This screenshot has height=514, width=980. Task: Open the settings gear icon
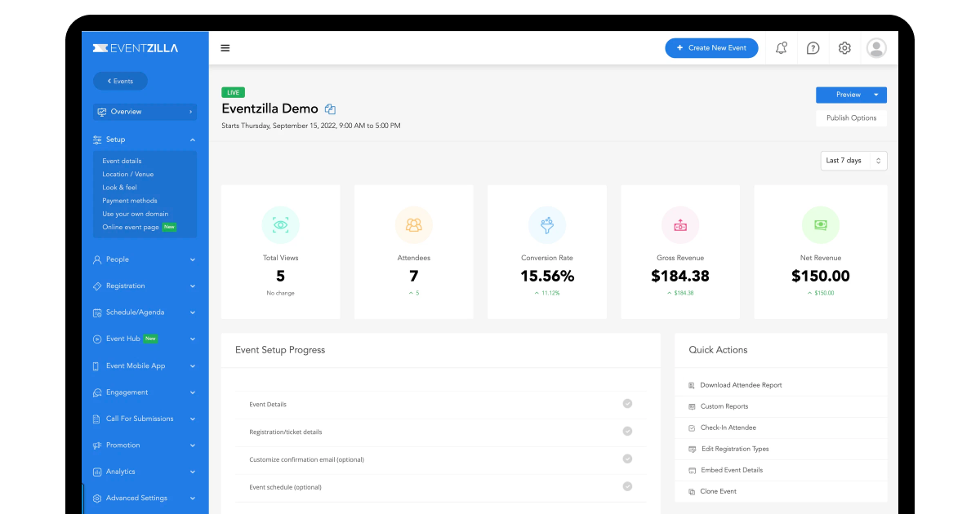click(x=844, y=48)
